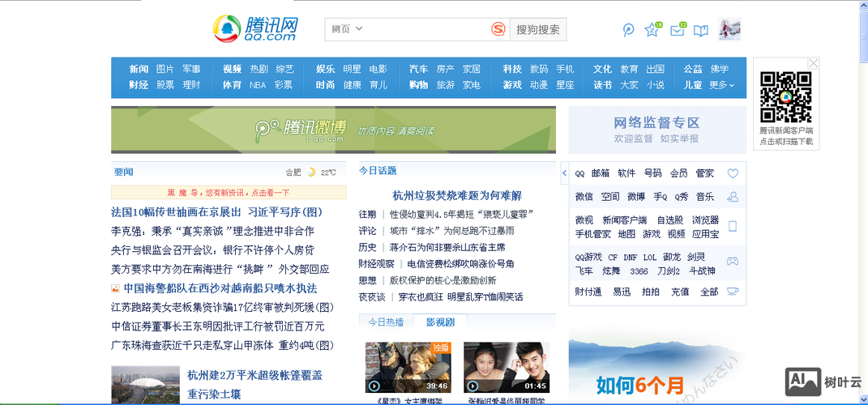Click the QR code image for news client
Screen dimensions: 868x405
pos(785,97)
